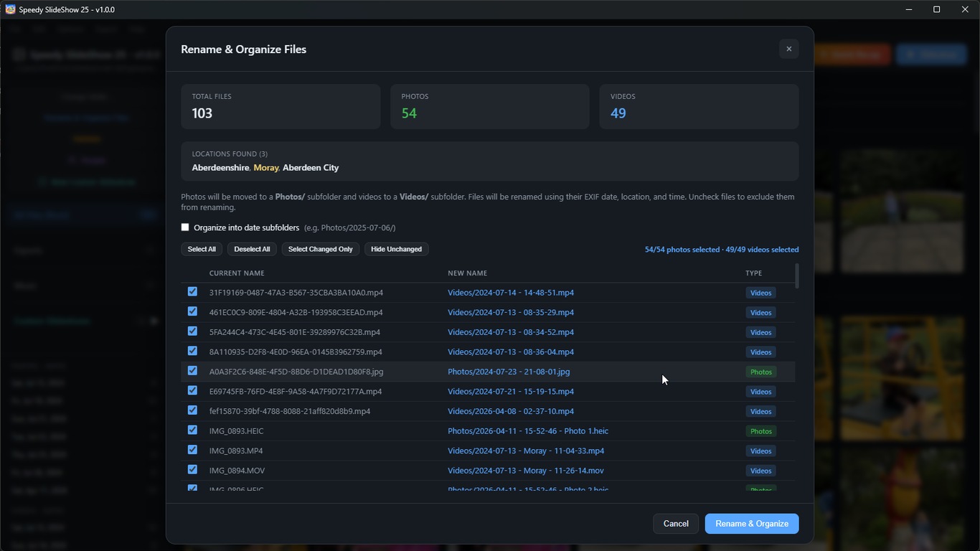Click the NEW NAME column header

tap(468, 273)
